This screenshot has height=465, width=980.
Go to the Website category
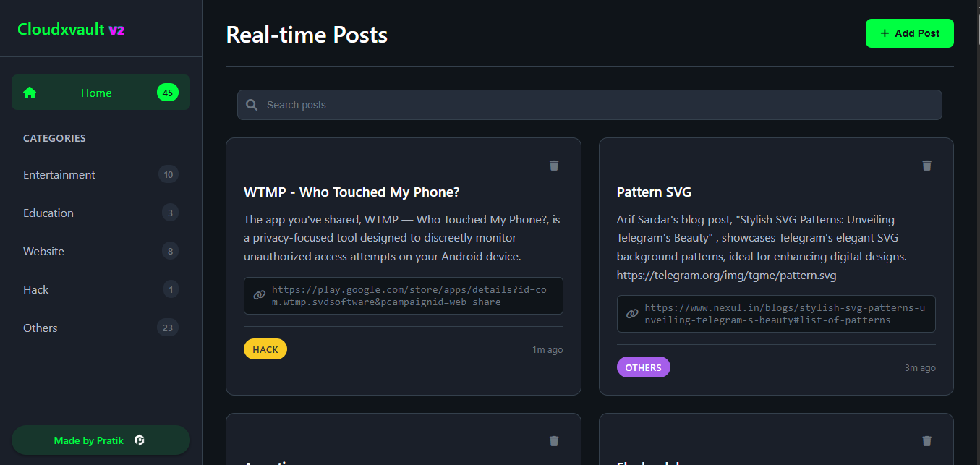point(43,251)
